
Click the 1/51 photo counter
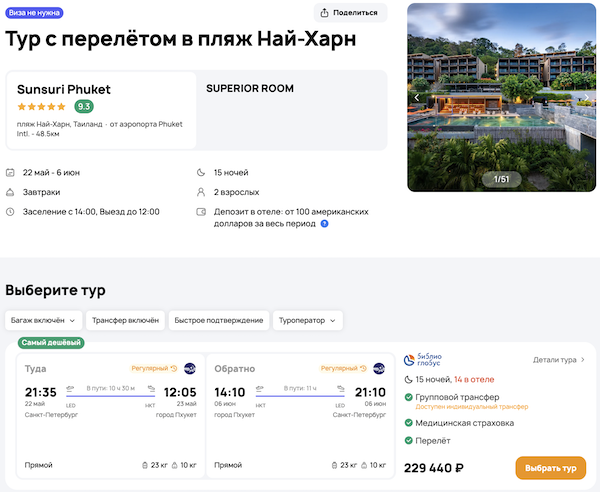[x=502, y=179]
